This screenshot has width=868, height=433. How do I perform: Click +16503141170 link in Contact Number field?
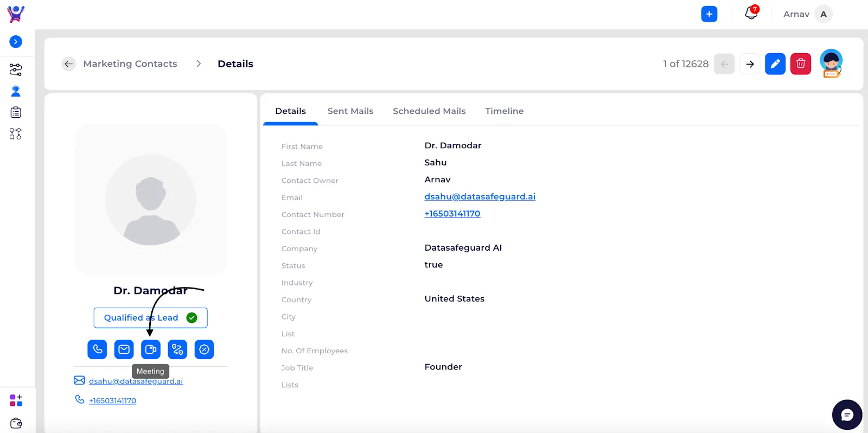coord(452,214)
